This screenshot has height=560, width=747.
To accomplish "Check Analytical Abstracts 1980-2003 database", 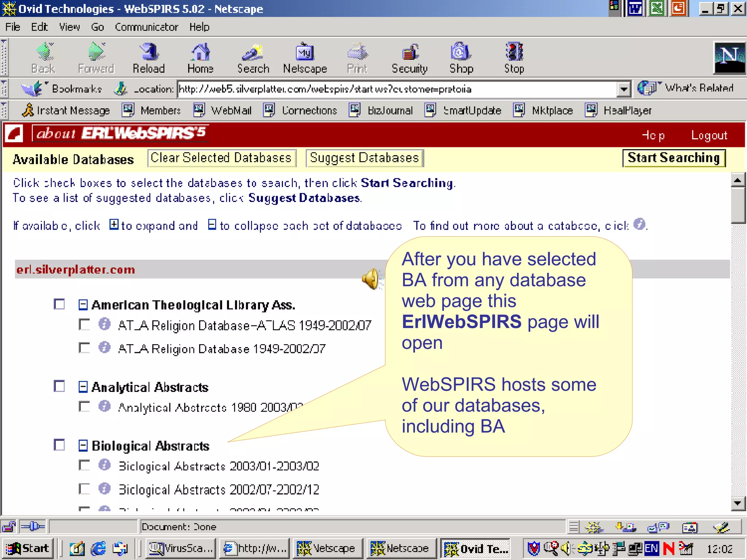I will click(x=84, y=406).
